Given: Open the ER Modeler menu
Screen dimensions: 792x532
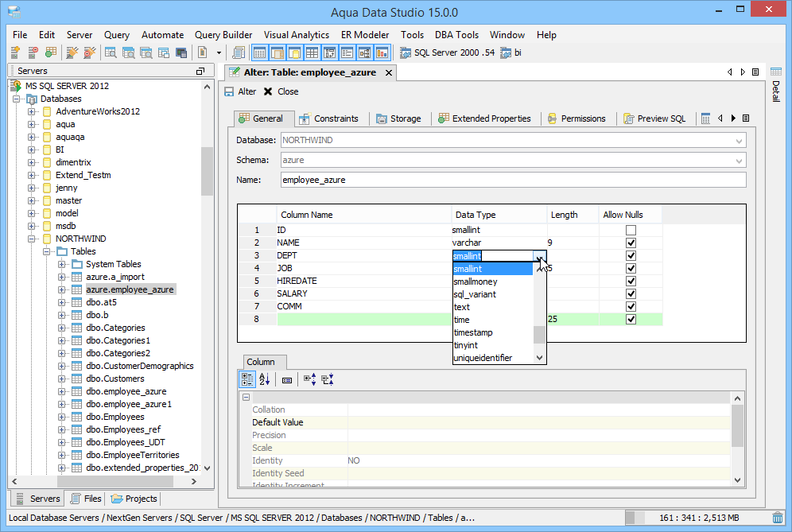Looking at the screenshot, I should pos(365,35).
